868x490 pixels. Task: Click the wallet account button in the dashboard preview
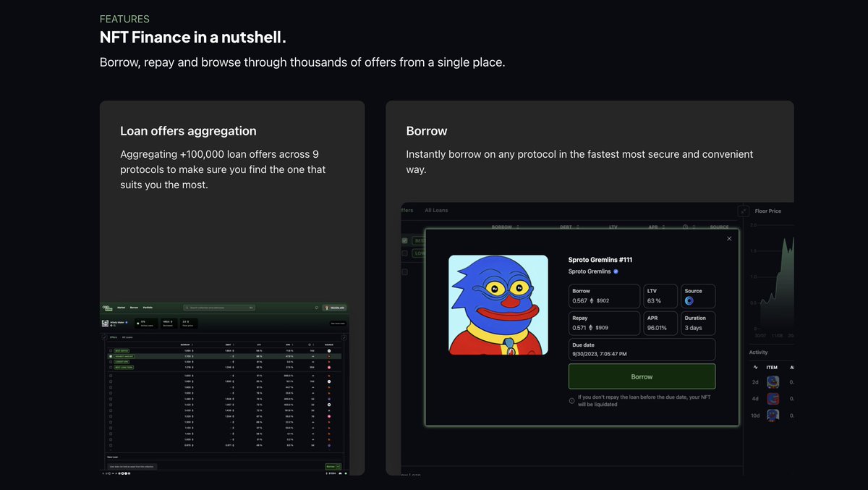(334, 308)
